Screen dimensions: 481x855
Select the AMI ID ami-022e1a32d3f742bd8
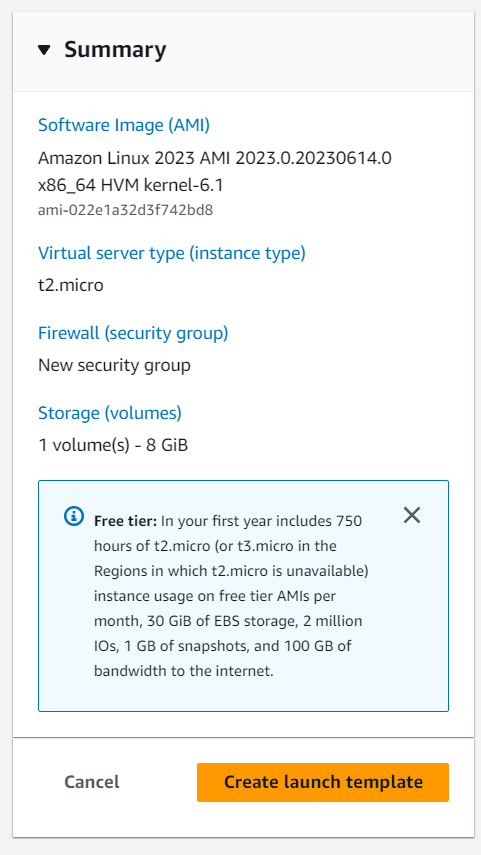(x=125, y=210)
